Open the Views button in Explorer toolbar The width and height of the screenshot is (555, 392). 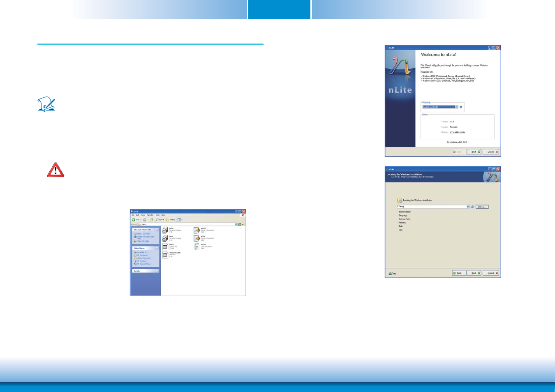tap(180, 220)
